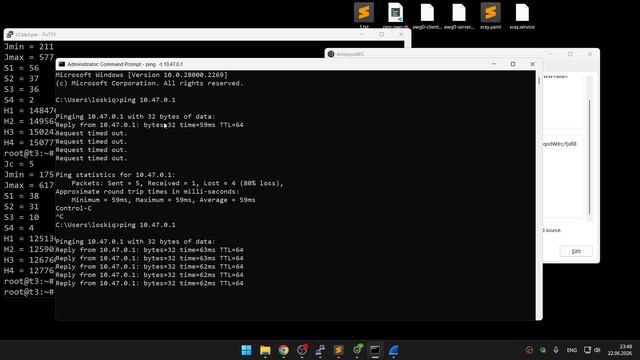The image size is (640, 360).
Task: Click the "qodWdrc" key text in AmneziaWG
Action: (x=560, y=144)
